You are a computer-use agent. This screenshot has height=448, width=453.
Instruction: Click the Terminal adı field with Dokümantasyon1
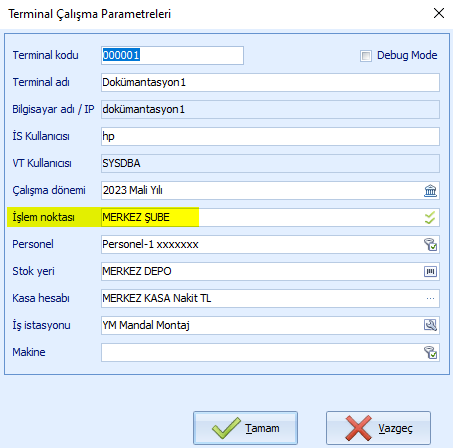(270, 82)
